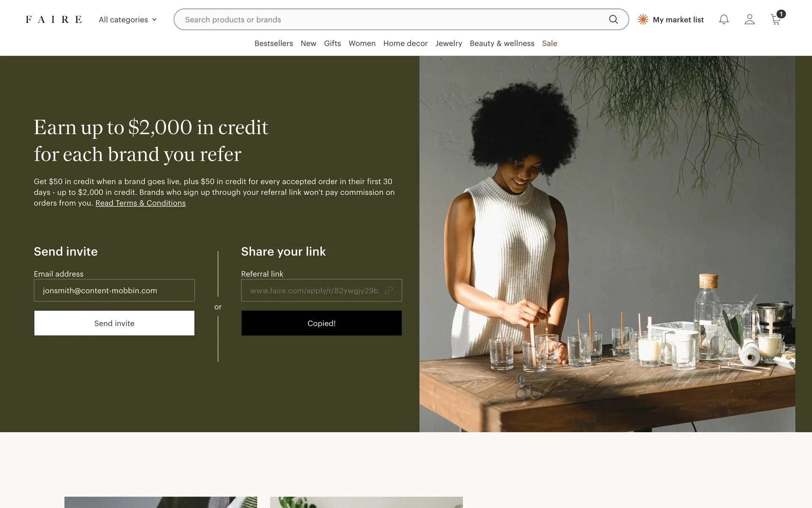Screen dimensions: 812x508
Task: Expand the All categories dropdown
Action: pyautogui.click(x=128, y=19)
